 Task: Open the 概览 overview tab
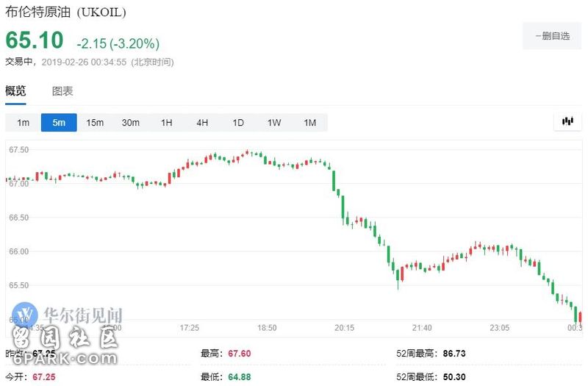15,91
